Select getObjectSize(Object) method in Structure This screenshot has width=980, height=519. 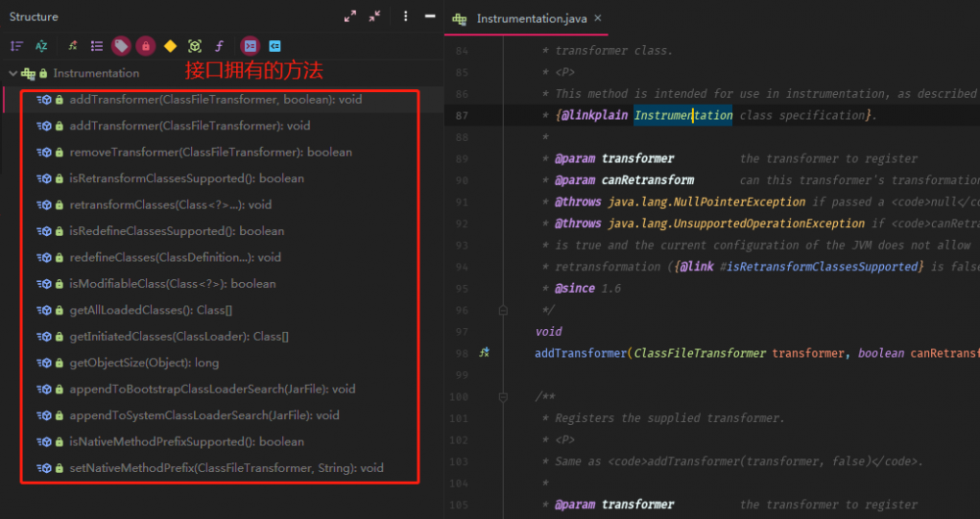coord(144,362)
